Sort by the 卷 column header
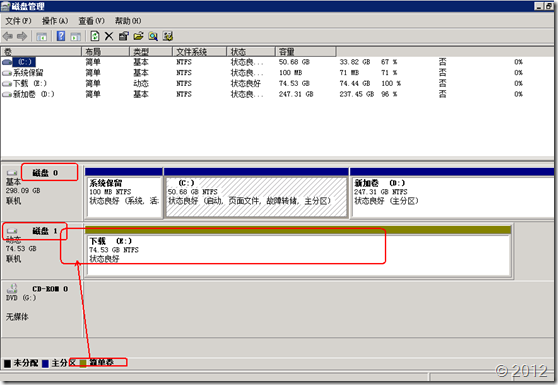Viewport: 558px width, 385px height. coord(41,52)
